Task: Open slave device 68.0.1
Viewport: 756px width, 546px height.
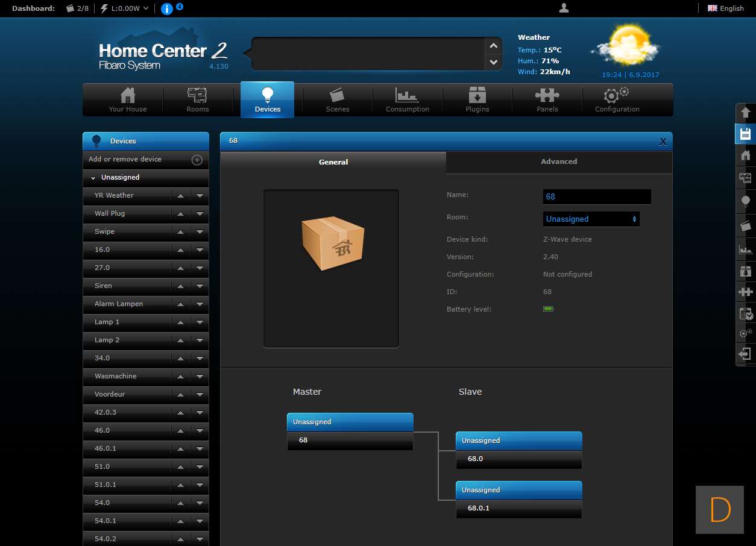Action: tap(518, 508)
